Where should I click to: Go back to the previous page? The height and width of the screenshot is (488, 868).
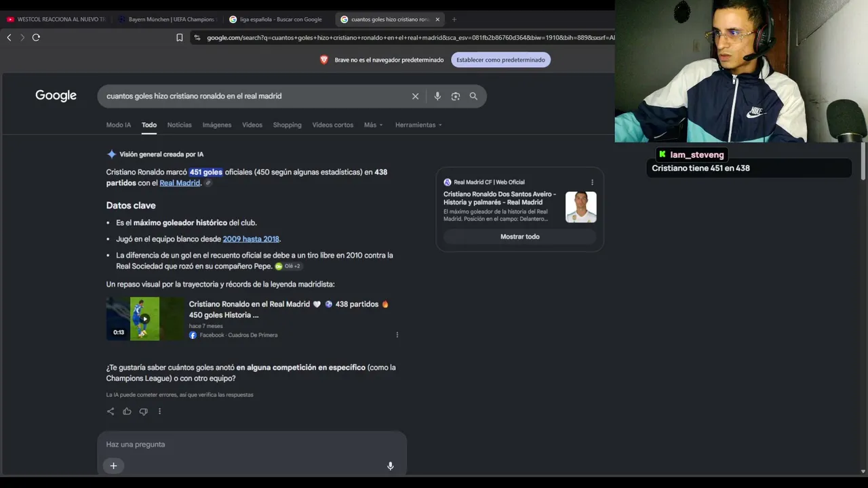(9, 37)
